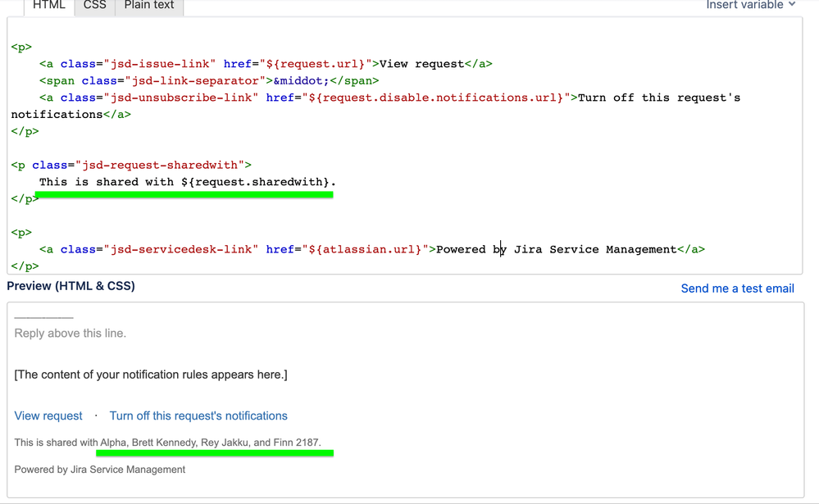Image resolution: width=819 pixels, height=504 pixels.
Task: Click the jsd-link-separator span code line
Action: 209,80
